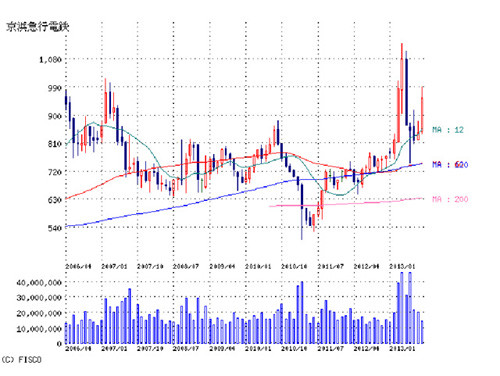Select the 540 price axis label
The height and width of the screenshot is (376, 500).
[x=55, y=228]
